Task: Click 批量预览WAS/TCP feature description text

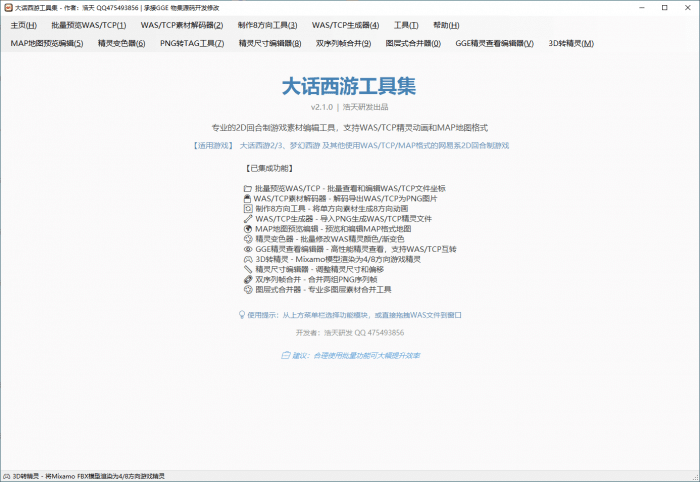Action: 350,189
